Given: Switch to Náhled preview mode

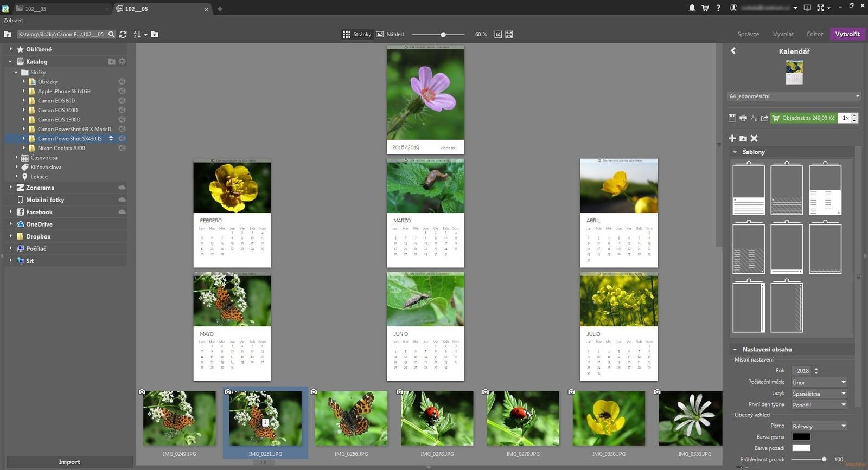Looking at the screenshot, I should (390, 34).
